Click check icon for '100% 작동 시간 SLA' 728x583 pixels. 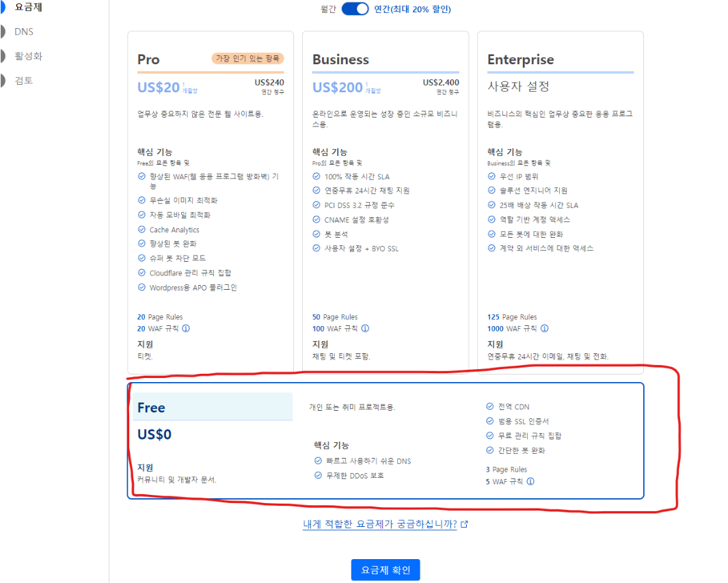(x=316, y=176)
